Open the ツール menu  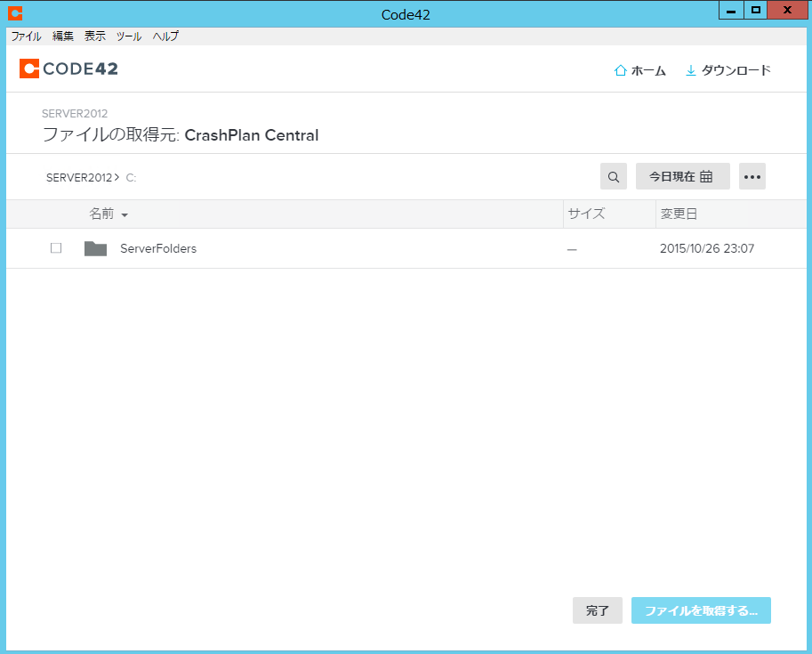click(x=128, y=36)
